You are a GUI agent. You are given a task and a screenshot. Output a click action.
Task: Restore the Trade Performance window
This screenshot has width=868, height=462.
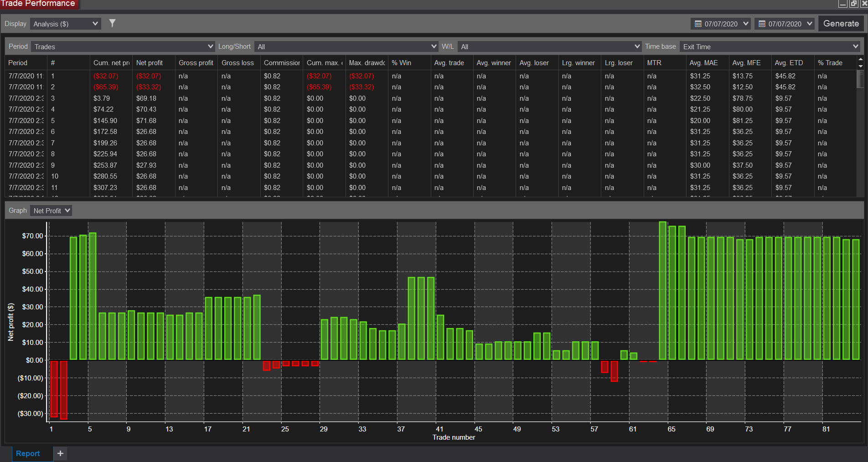[854, 4]
